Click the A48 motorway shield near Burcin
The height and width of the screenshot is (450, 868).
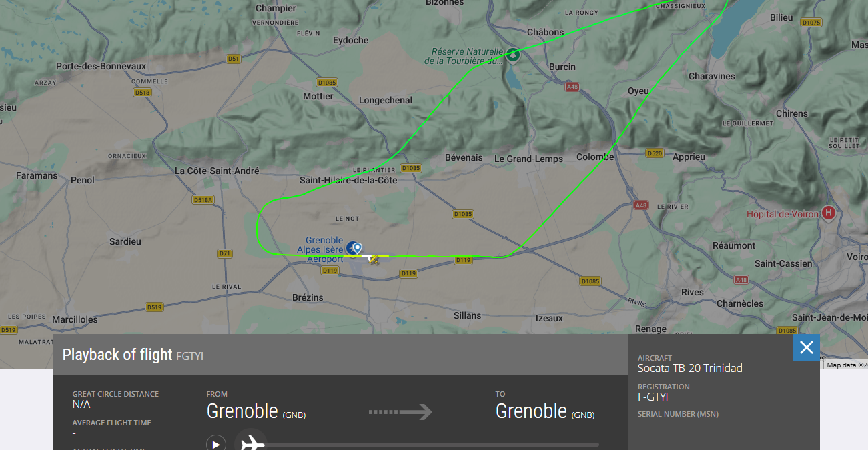(572, 87)
